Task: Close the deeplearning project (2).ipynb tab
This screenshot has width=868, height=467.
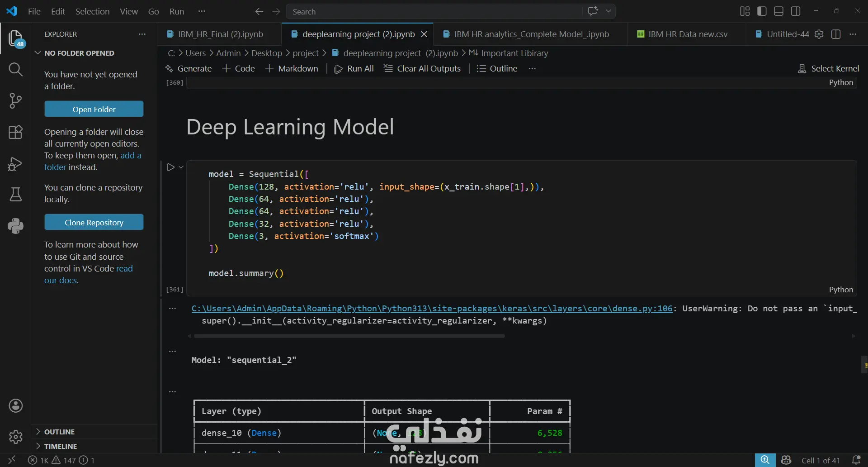Action: [424, 34]
